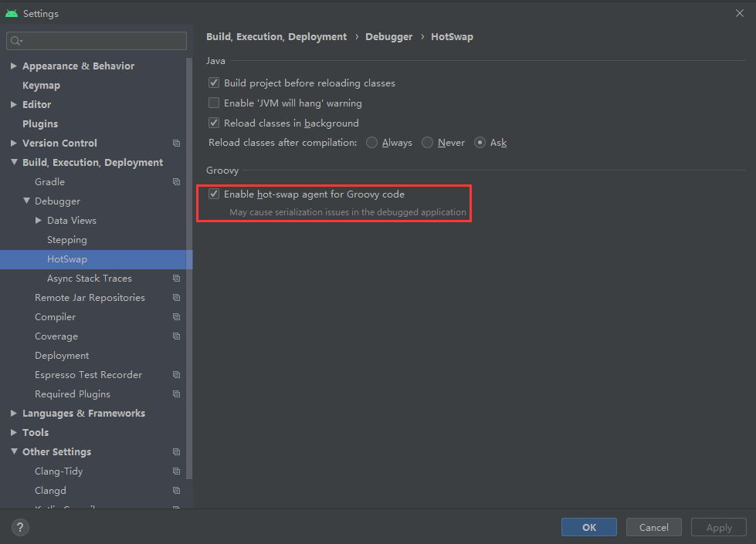Screen dimensions: 756x544
Task: Click the search magnifier icon in settings
Action: tap(16, 41)
